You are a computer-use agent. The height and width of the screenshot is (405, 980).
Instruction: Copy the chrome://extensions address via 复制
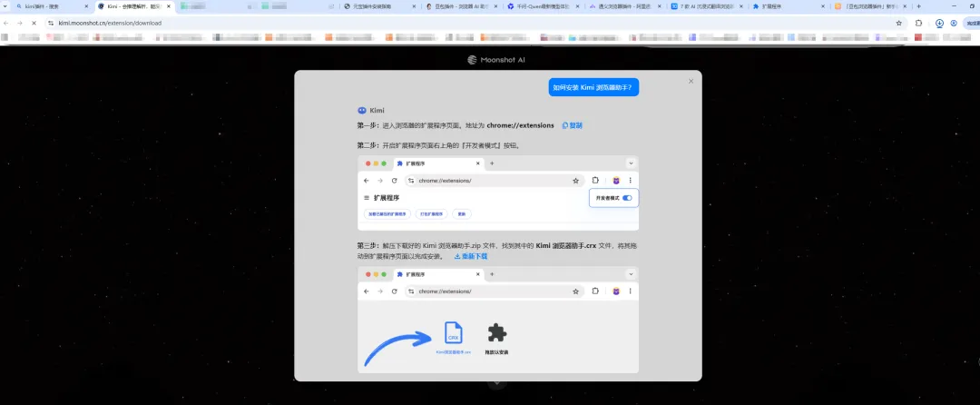pyautogui.click(x=573, y=125)
